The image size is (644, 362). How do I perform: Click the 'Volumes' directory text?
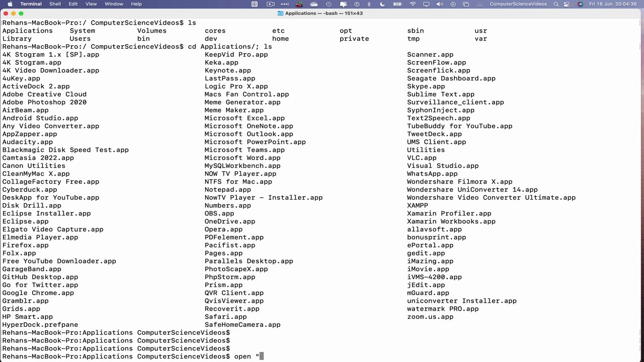pos(152,31)
